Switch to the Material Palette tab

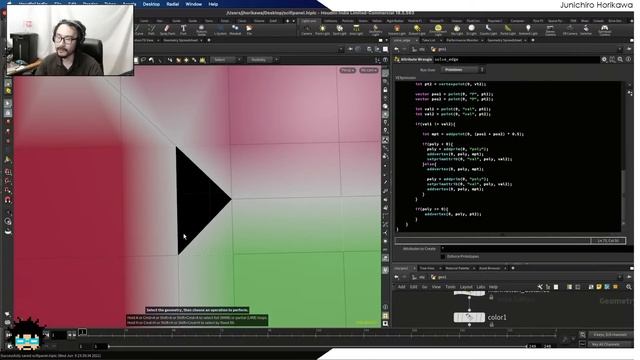(457, 268)
